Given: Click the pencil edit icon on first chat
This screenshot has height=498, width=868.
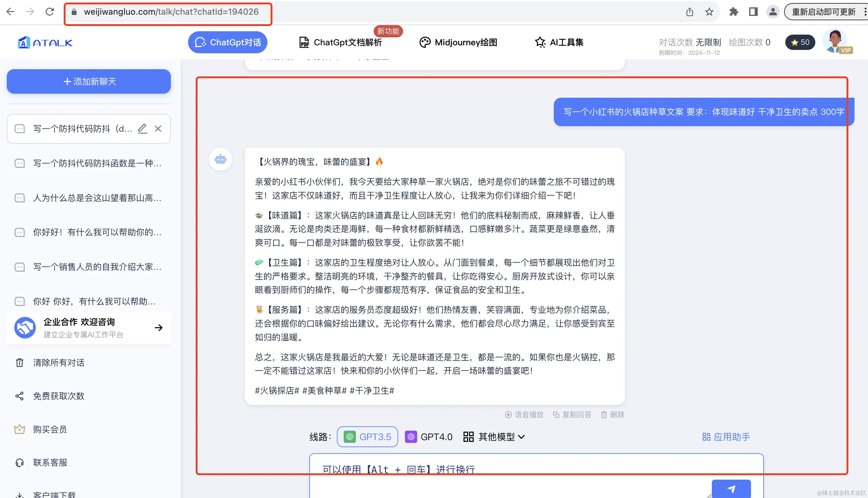Looking at the screenshot, I should pos(142,129).
